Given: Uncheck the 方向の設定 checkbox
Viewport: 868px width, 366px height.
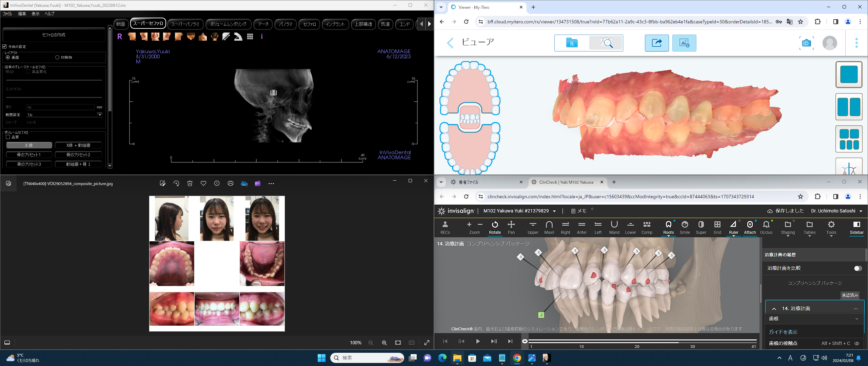Looking at the screenshot, I should [5, 46].
